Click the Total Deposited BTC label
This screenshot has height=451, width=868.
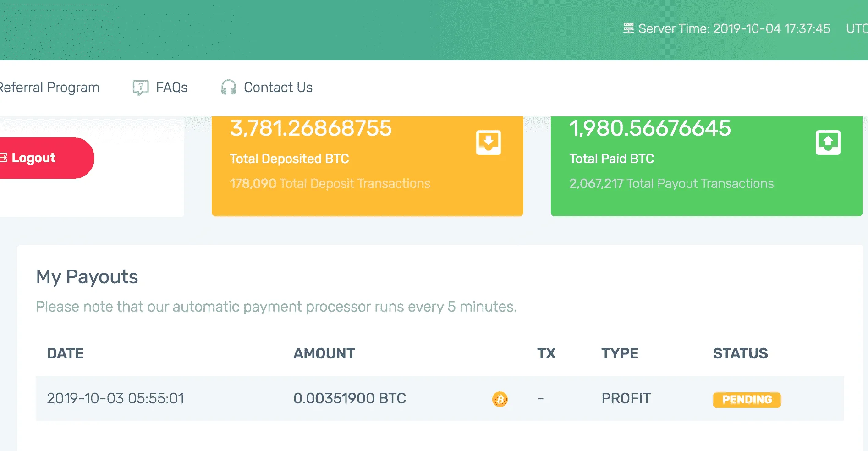click(289, 159)
